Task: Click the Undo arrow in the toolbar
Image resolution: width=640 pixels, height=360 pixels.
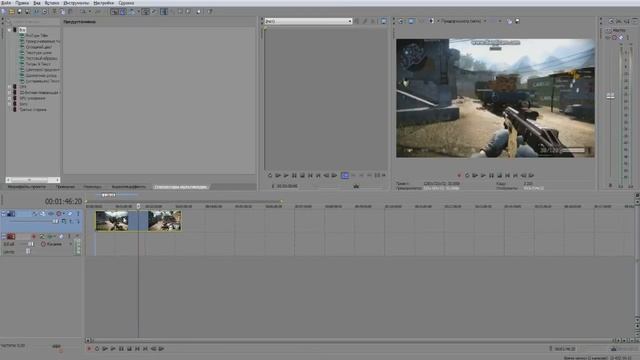Action: pos(83,12)
